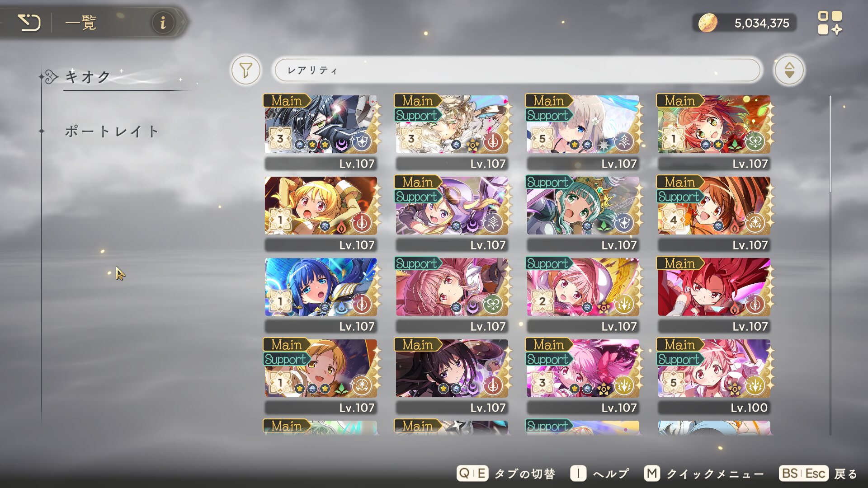This screenshot has width=868, height=488.
Task: Click the 戻る back button at bottom
Action: 818,474
